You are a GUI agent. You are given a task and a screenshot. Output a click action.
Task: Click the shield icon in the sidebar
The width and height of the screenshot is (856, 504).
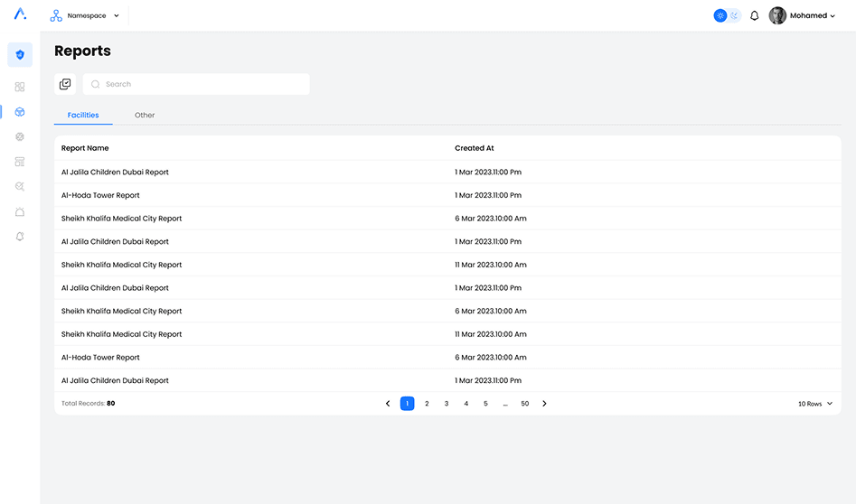tap(20, 55)
